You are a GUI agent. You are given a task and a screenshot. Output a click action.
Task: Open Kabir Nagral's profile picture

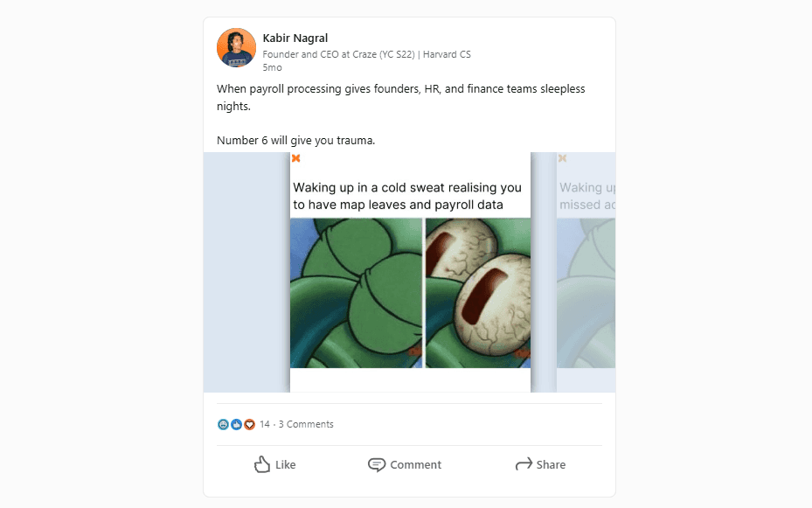(234, 47)
